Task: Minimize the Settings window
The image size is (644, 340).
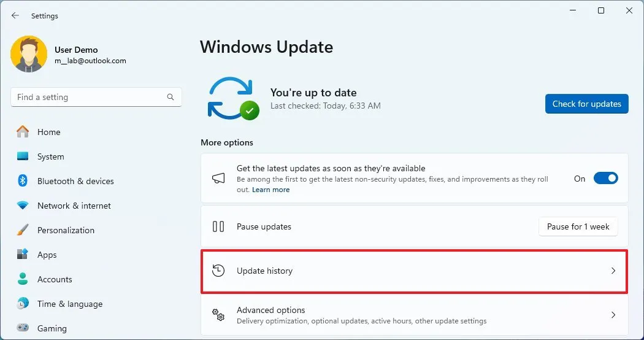Action: [x=573, y=10]
